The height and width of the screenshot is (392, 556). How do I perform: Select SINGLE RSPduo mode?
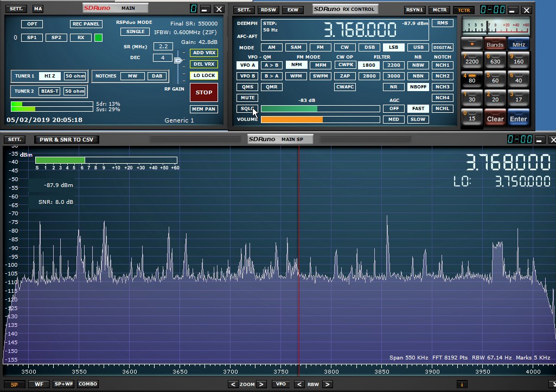coord(135,31)
